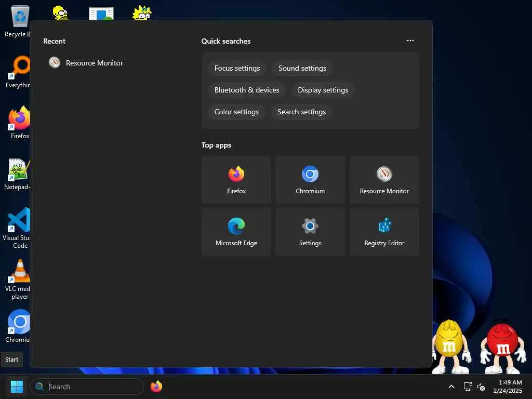532x399 pixels.
Task: Open Resource Monitor tile in Top apps
Action: pos(384,180)
